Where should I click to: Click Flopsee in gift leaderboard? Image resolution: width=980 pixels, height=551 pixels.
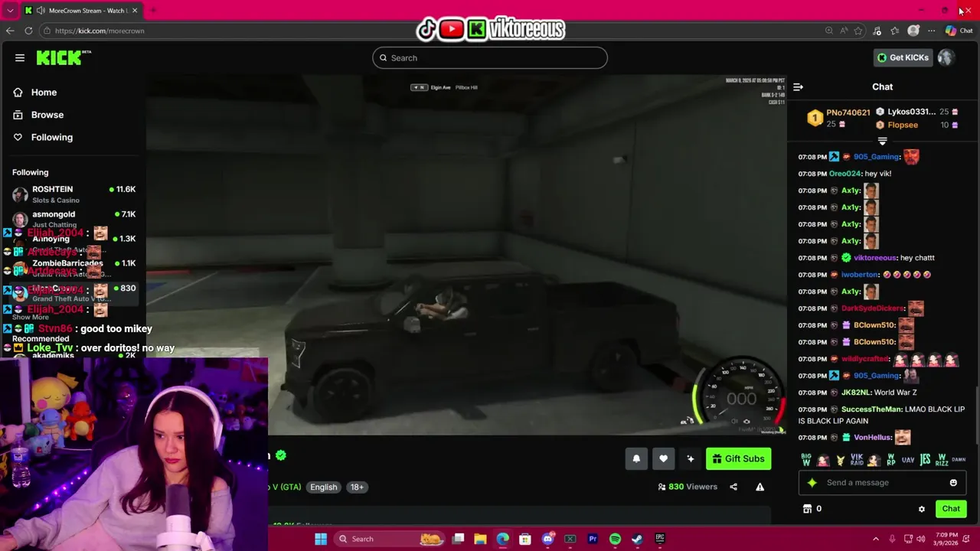tap(903, 125)
